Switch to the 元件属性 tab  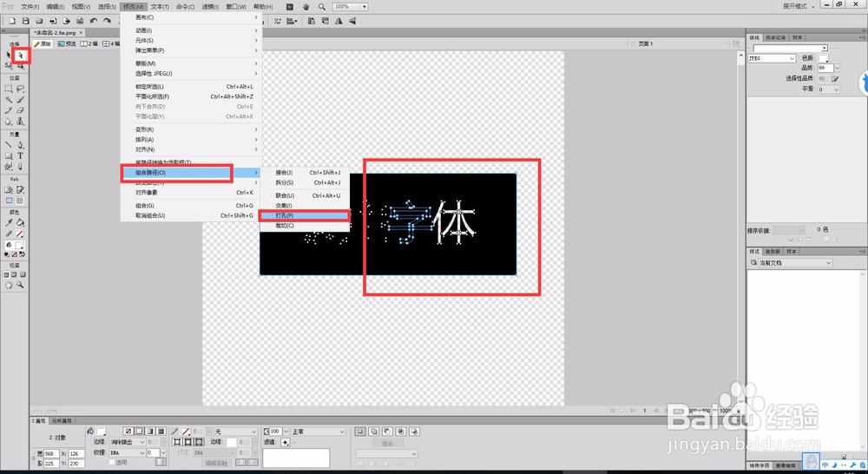63,421
